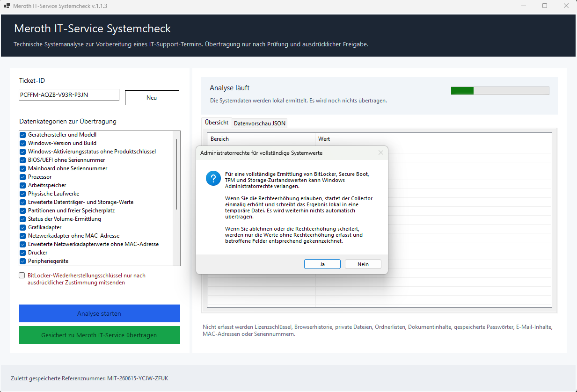Click the category list vertical scrollbar
Viewport: 577px width, 392px height.
(x=176, y=174)
